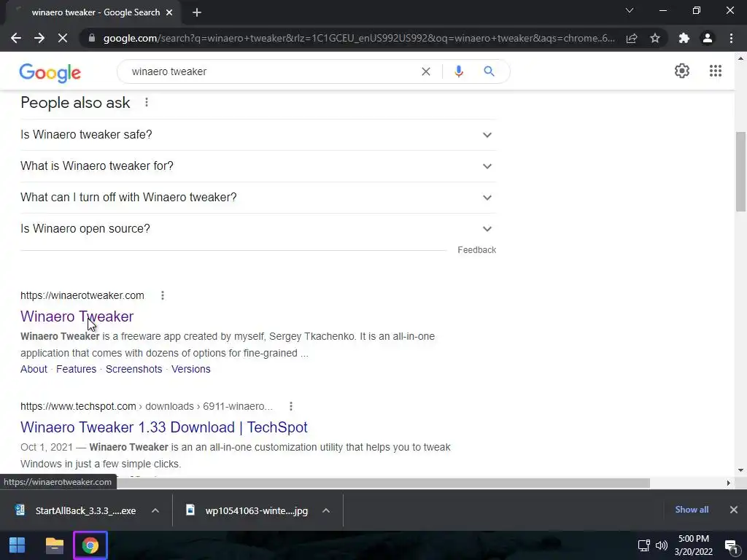
Task: Go forward to the next page
Action: coord(39,38)
